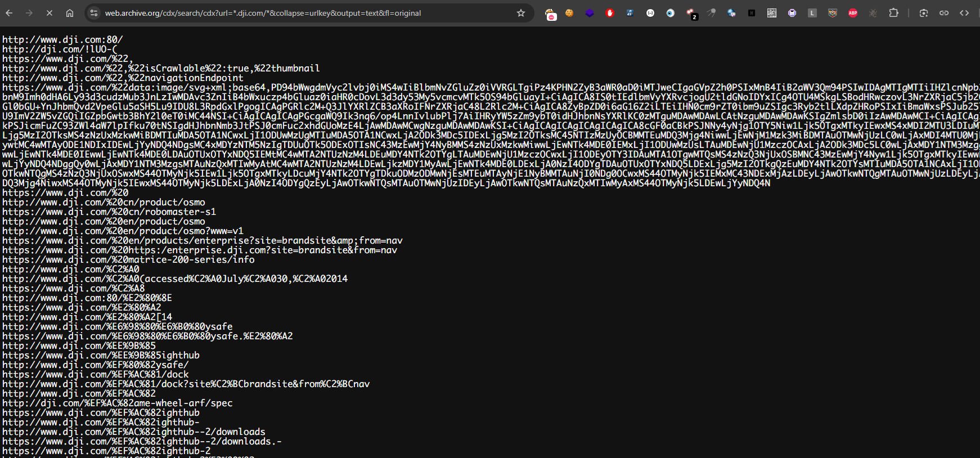The image size is (980, 458).
Task: Click the URL ending ighthub--2/downloads.-
Action: point(142,441)
